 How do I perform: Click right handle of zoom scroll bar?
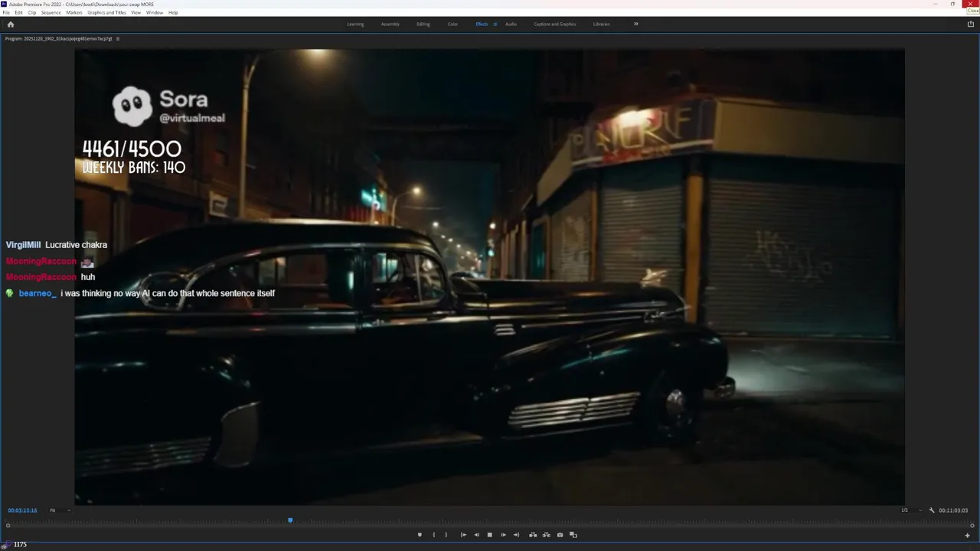[x=972, y=526]
